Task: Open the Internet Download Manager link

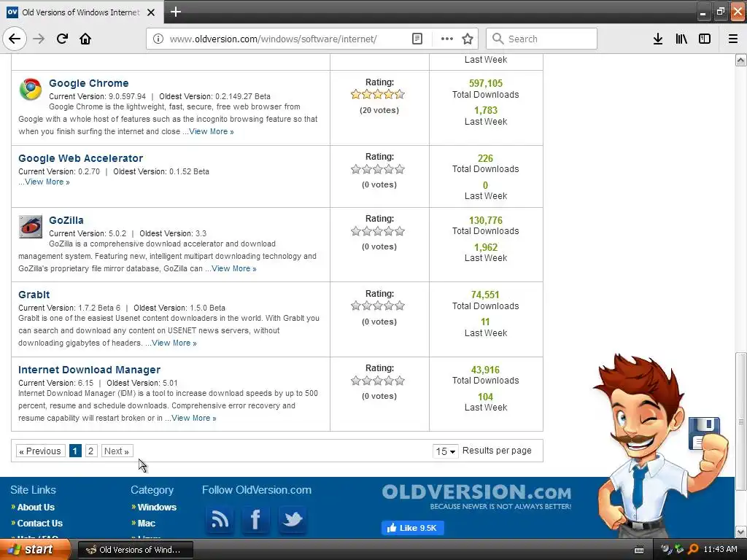Action: coord(89,370)
